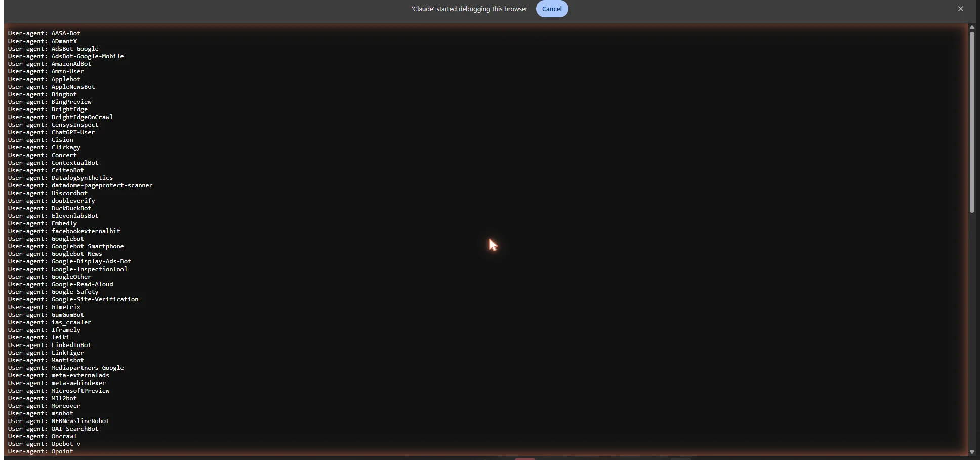Screen dimensions: 980x460
Task: Click the 'leiki' user-agent line
Action: (x=39, y=337)
